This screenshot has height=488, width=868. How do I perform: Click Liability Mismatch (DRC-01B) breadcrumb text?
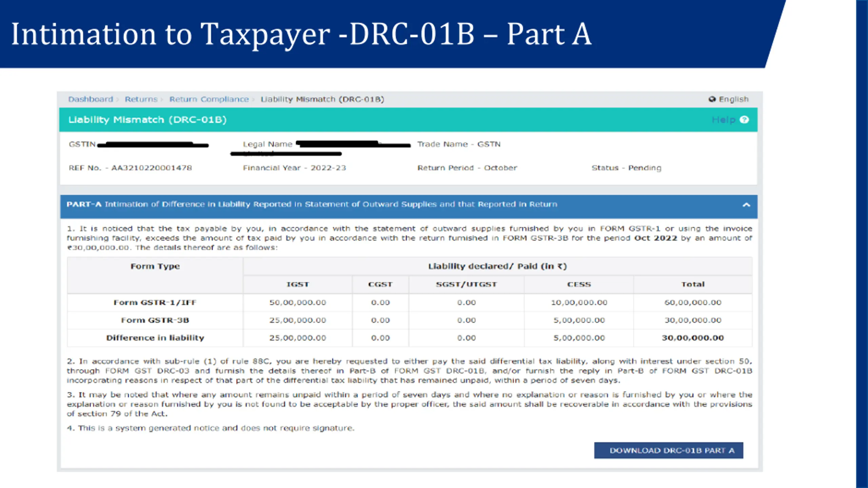click(x=322, y=99)
